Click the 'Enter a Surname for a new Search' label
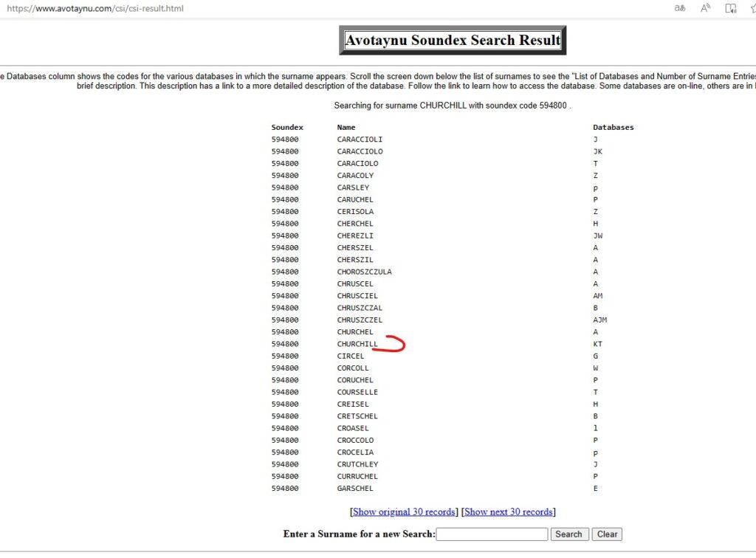The width and height of the screenshot is (756, 558). pos(360,534)
